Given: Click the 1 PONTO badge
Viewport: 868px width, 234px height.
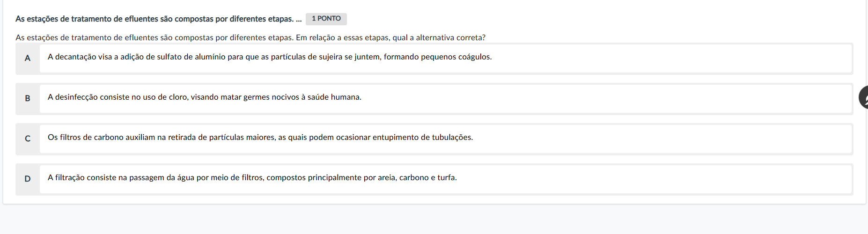Looking at the screenshot, I should [326, 19].
